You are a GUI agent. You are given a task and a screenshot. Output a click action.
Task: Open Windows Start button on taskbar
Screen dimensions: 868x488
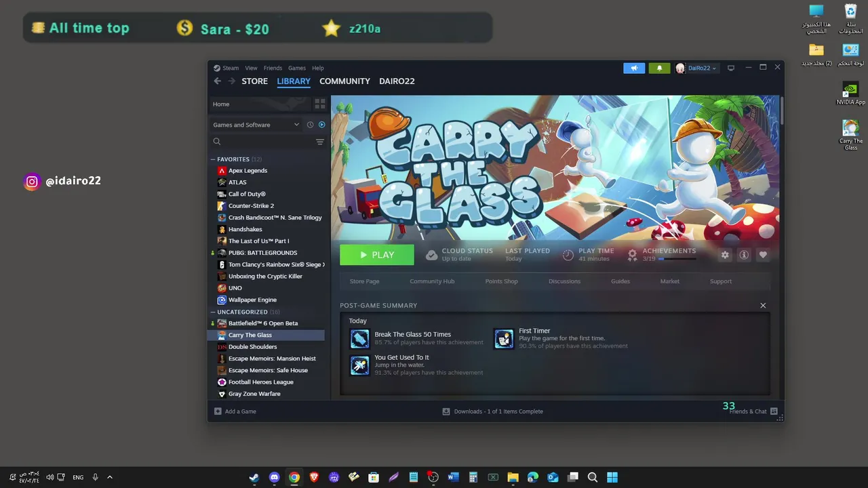coord(612,477)
